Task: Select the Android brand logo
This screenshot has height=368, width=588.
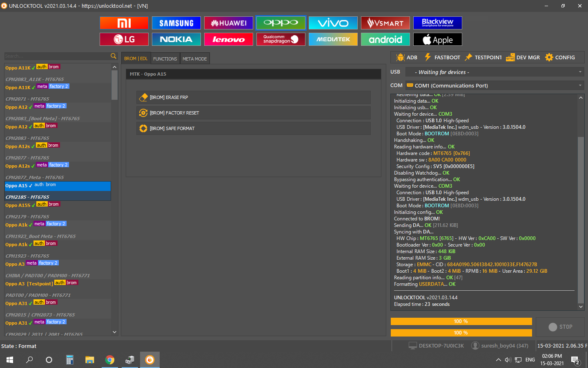Action: [x=385, y=39]
